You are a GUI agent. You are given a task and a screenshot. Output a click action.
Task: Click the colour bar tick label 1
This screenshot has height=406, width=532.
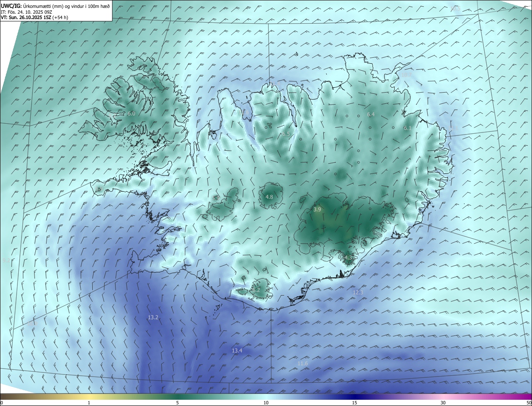coord(89,403)
